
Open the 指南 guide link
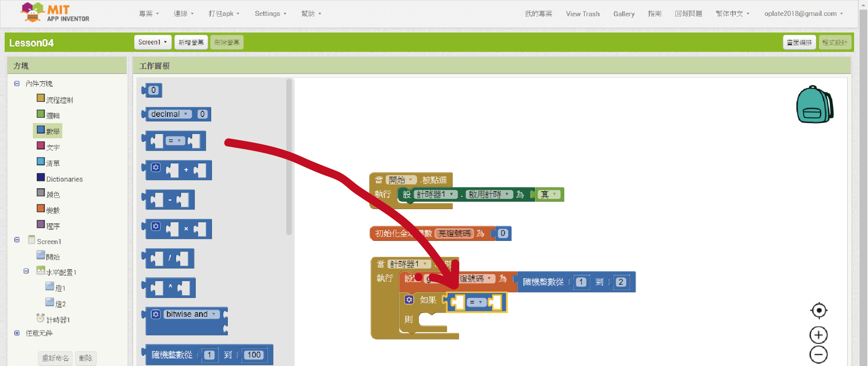click(654, 14)
